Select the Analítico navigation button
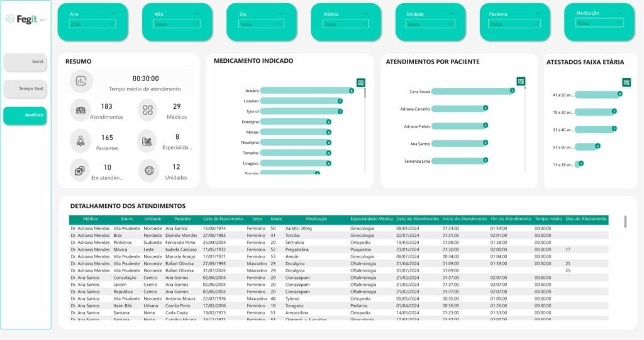 25,116
